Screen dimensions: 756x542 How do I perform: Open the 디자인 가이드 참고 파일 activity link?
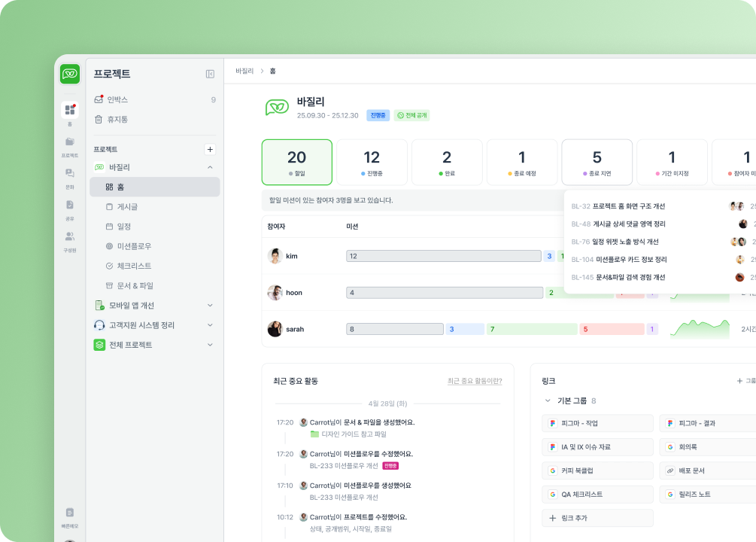(354, 434)
